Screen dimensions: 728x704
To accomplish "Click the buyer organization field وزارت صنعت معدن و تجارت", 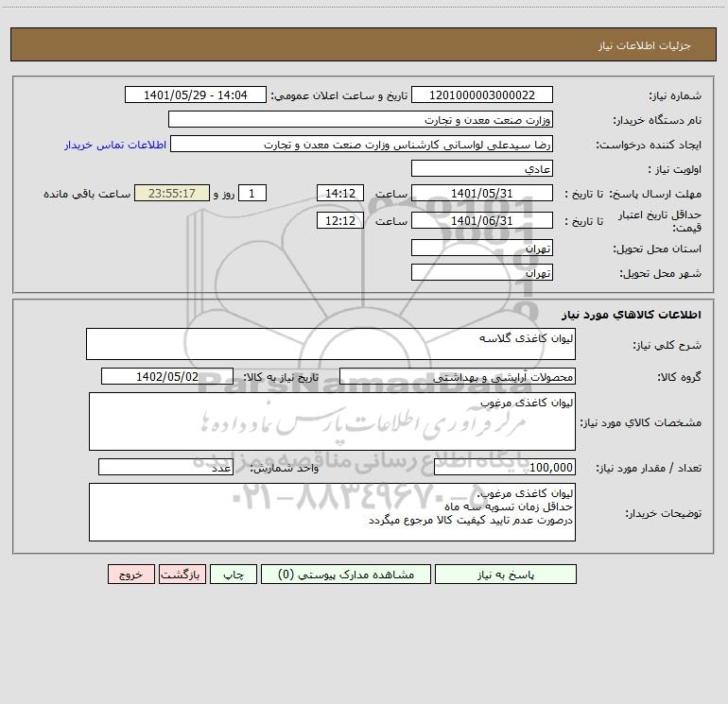I will [x=360, y=119].
